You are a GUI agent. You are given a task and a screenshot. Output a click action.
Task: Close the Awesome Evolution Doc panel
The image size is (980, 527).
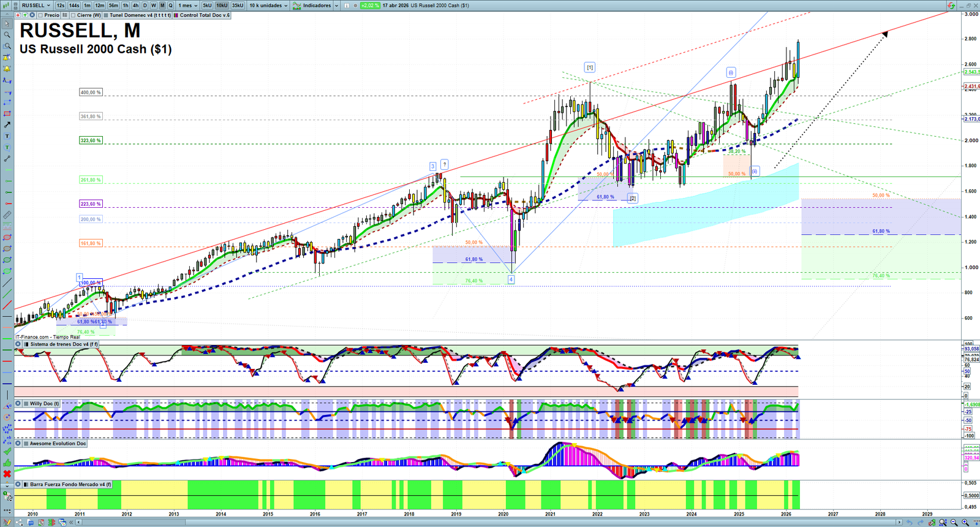point(18,444)
